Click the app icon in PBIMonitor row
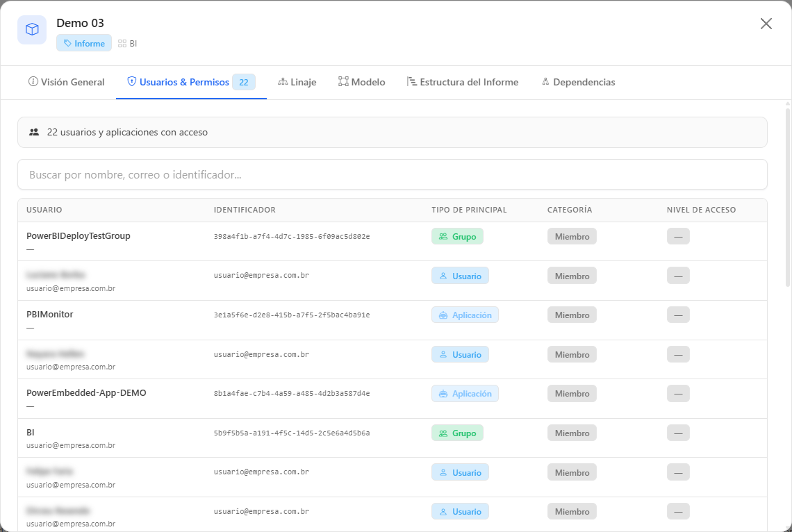792x532 pixels. tap(443, 315)
